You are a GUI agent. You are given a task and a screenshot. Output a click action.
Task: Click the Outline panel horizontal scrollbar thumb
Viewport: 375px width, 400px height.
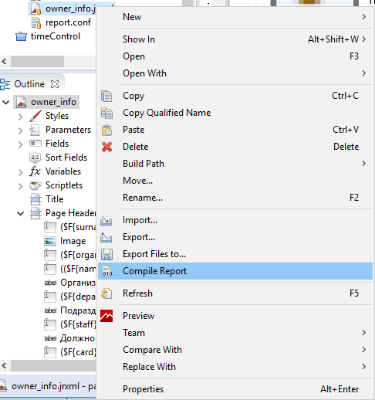[53, 366]
